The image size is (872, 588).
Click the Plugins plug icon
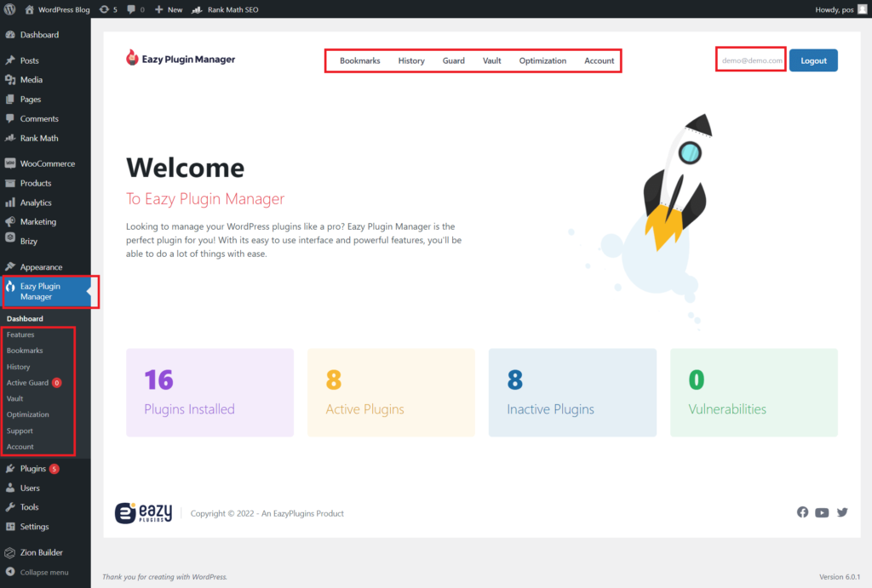click(10, 469)
